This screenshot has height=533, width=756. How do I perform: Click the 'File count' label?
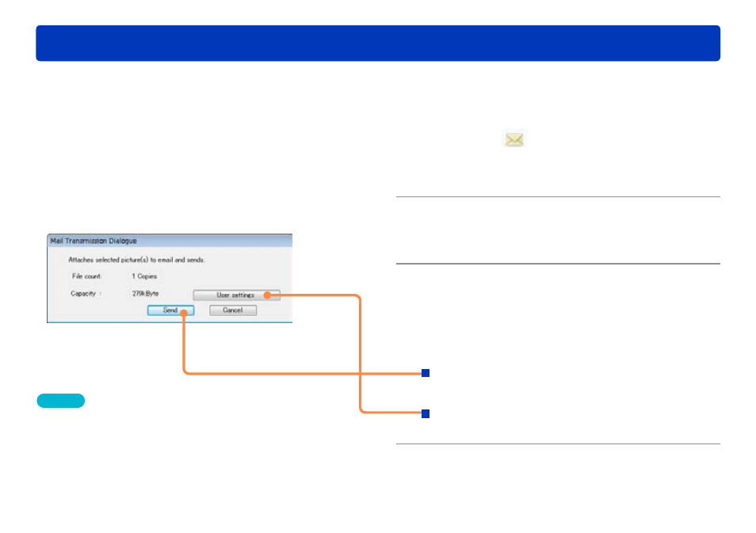pos(87,276)
